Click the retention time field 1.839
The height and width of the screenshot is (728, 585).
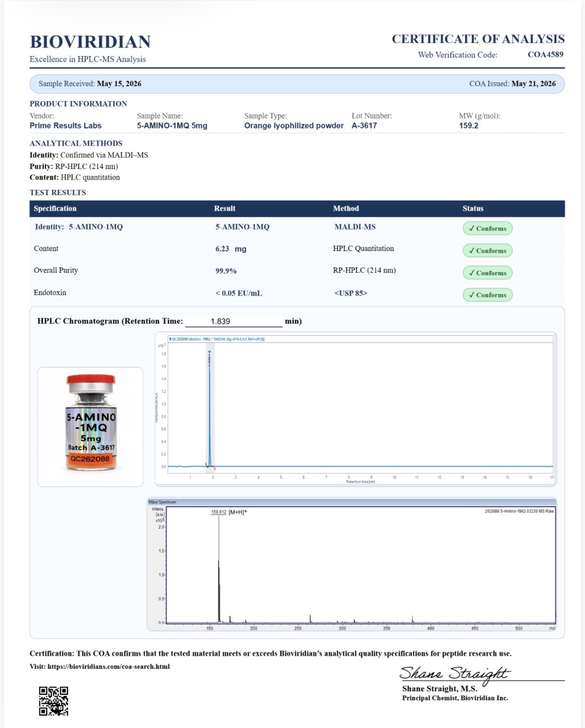point(234,321)
